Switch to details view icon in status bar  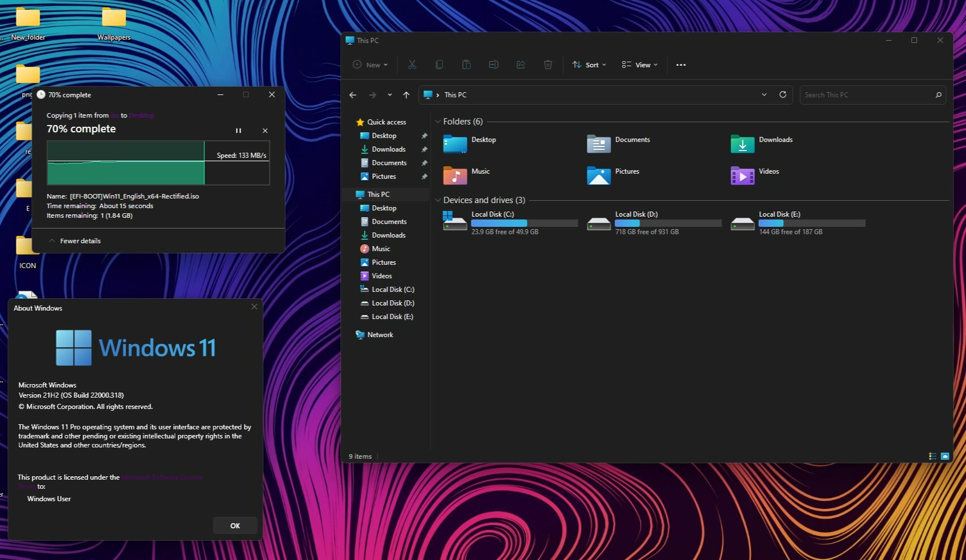[932, 456]
